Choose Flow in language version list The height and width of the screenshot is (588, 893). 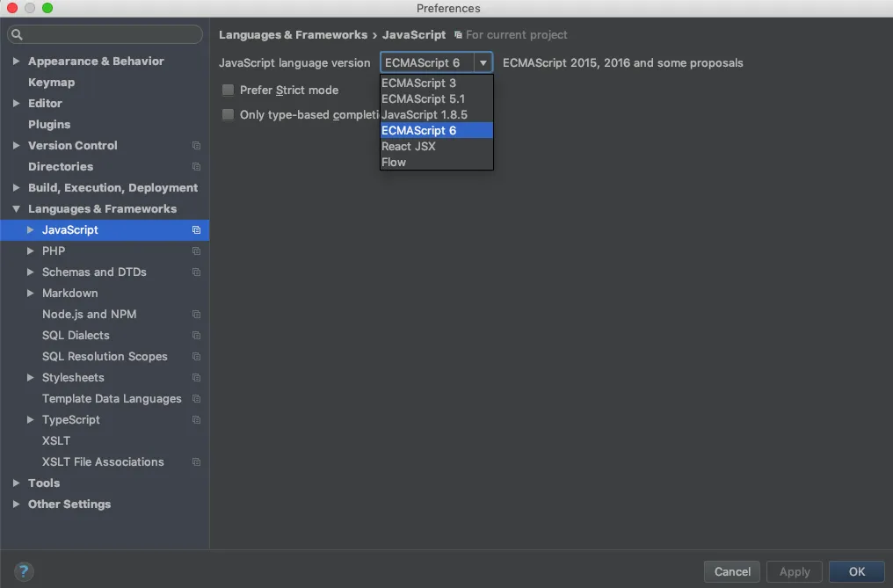394,163
